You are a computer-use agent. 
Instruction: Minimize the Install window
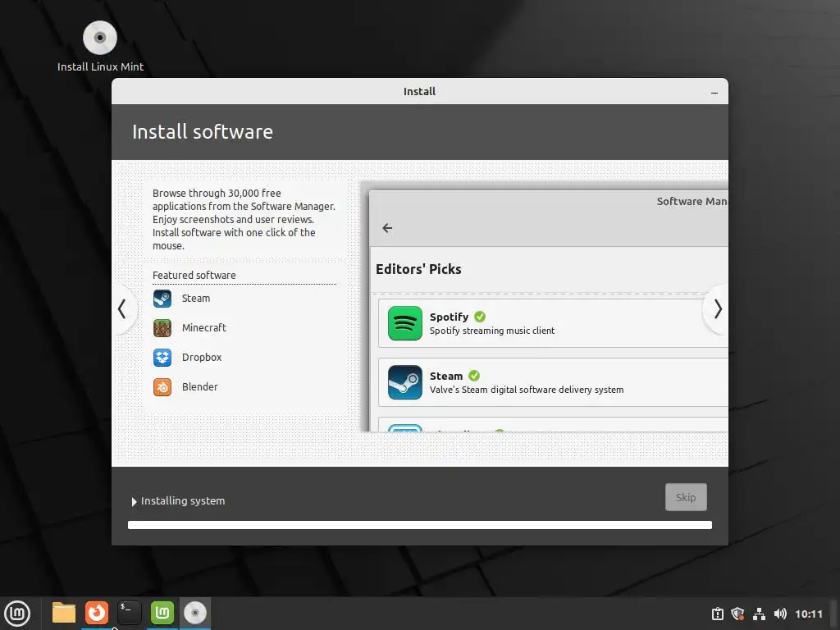pyautogui.click(x=714, y=92)
